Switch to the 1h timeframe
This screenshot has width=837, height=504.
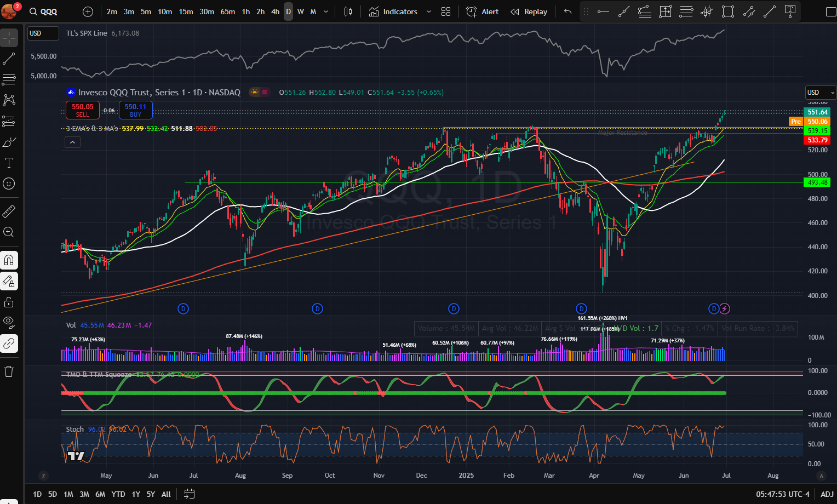(246, 12)
